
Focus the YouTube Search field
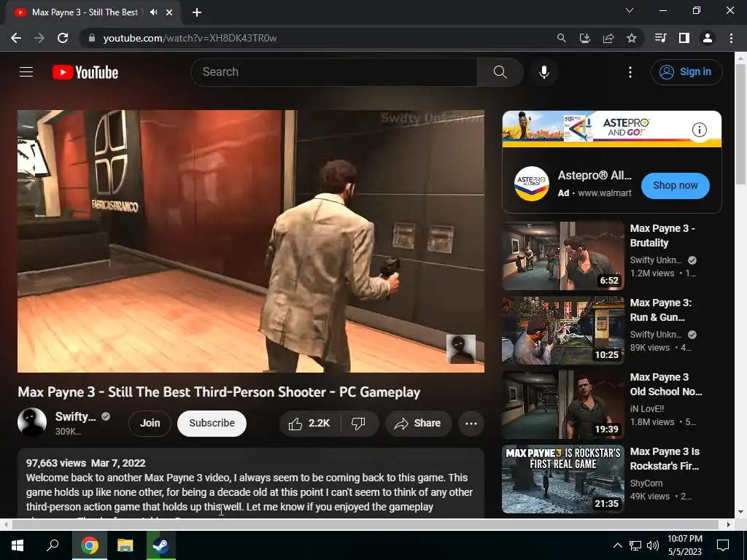[333, 72]
